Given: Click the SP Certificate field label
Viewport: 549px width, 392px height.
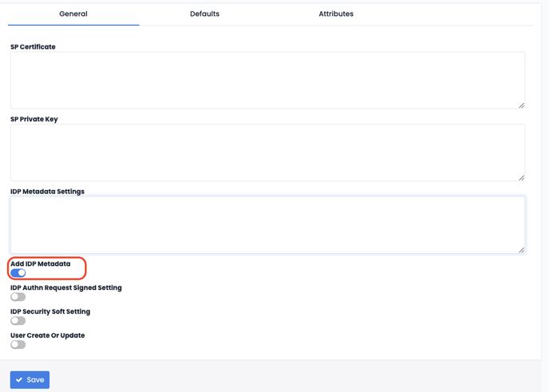Looking at the screenshot, I should pyautogui.click(x=33, y=47).
